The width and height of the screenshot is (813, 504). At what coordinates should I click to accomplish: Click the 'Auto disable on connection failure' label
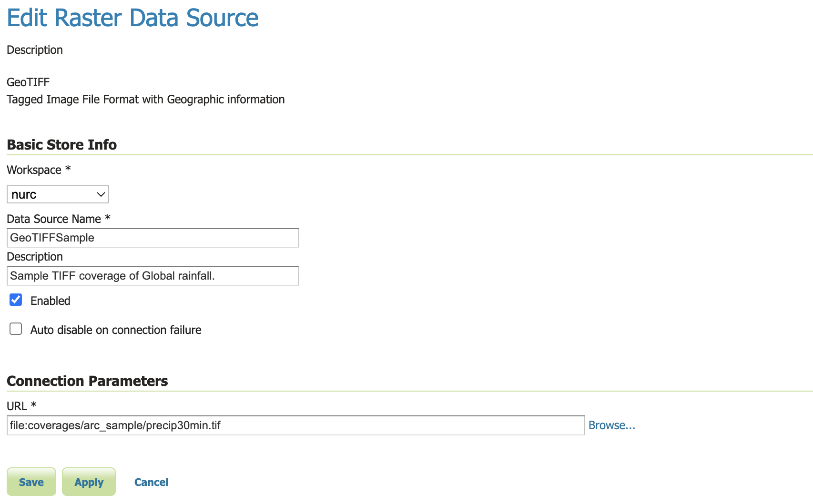[x=115, y=330]
